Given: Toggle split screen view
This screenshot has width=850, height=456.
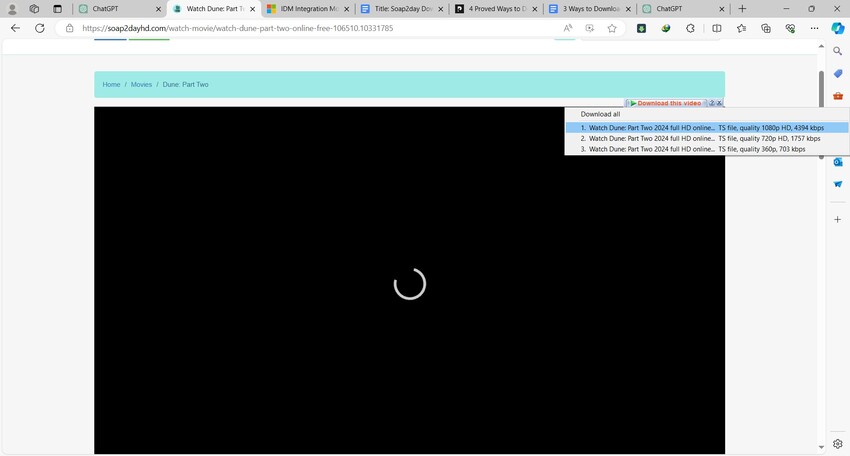Looking at the screenshot, I should (717, 28).
